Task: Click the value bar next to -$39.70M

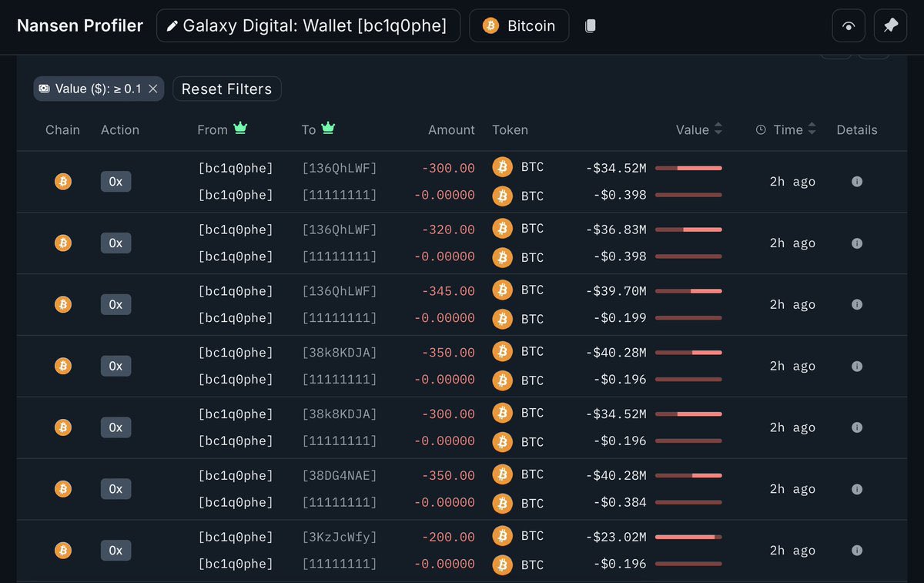Action: 688,291
